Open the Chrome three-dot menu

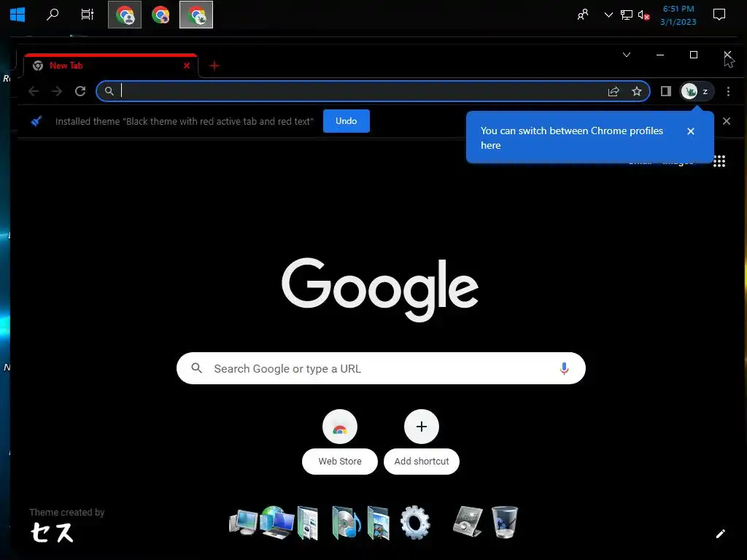click(x=728, y=91)
